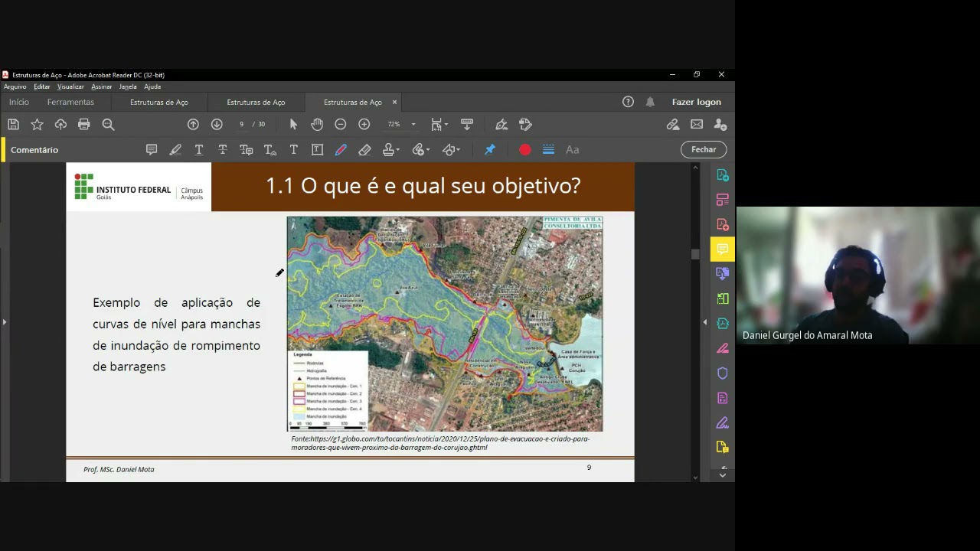Zoom out with the minus icon
980x551 pixels.
coord(341,124)
